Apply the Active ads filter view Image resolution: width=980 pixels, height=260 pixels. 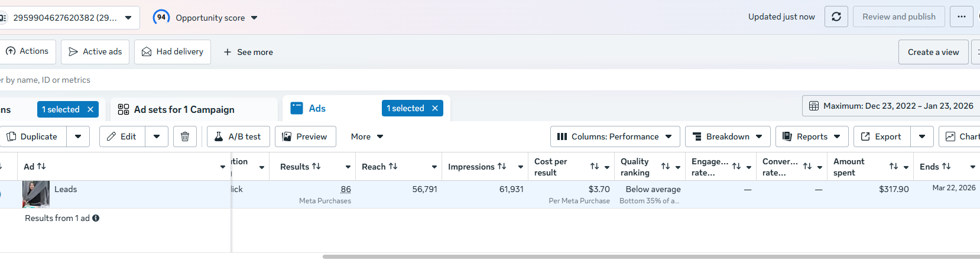point(95,51)
